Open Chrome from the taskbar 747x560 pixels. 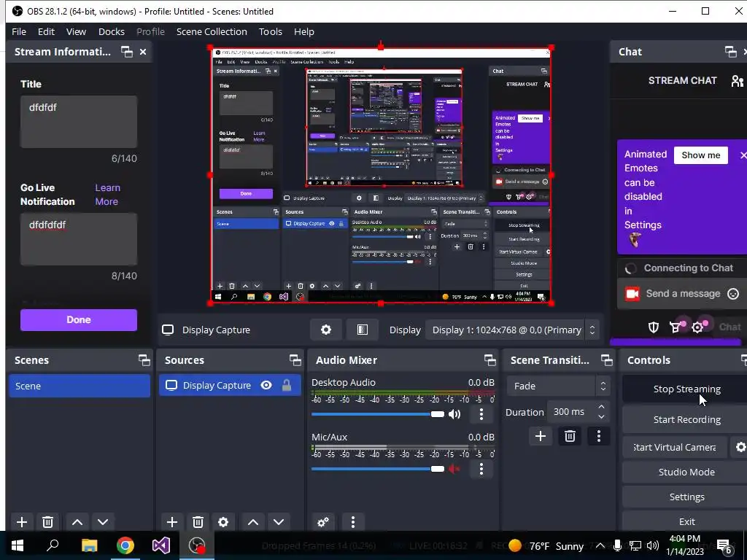point(125,545)
